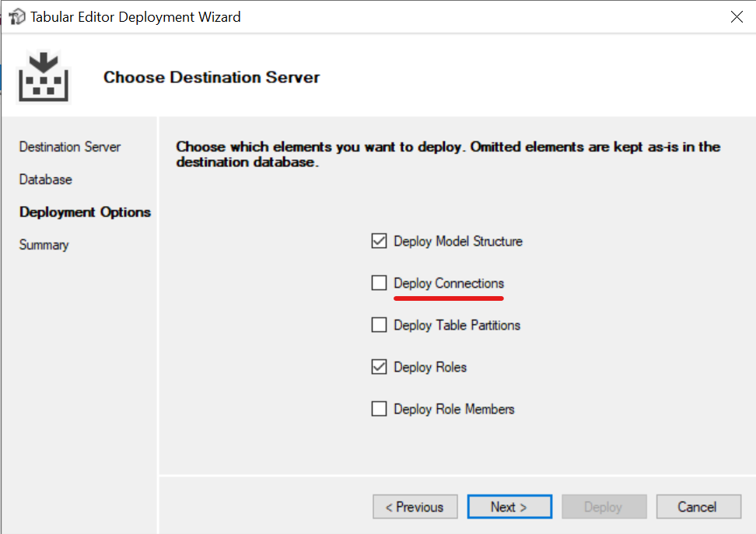Open the Database step from the sidebar
756x534 pixels.
pos(45,179)
